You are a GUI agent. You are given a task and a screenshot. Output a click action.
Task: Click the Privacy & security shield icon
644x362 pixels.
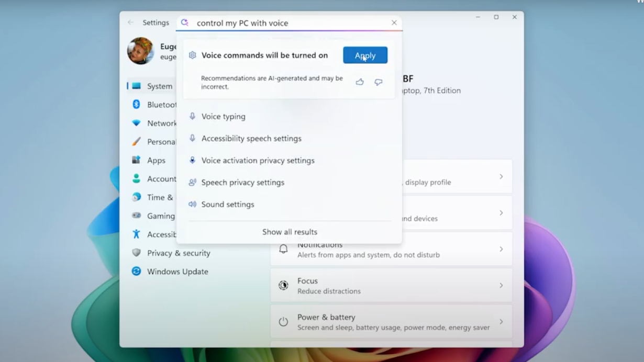coord(136,253)
